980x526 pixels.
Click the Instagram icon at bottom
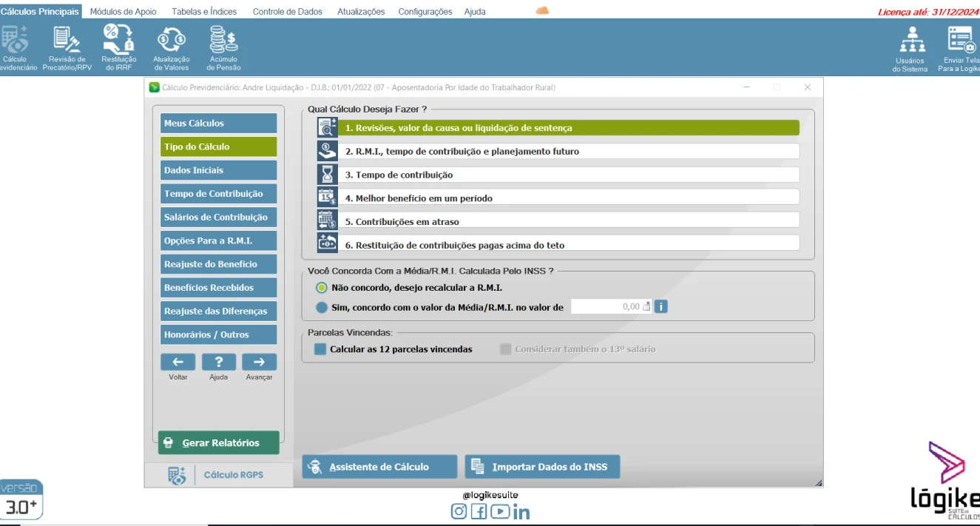pyautogui.click(x=459, y=511)
